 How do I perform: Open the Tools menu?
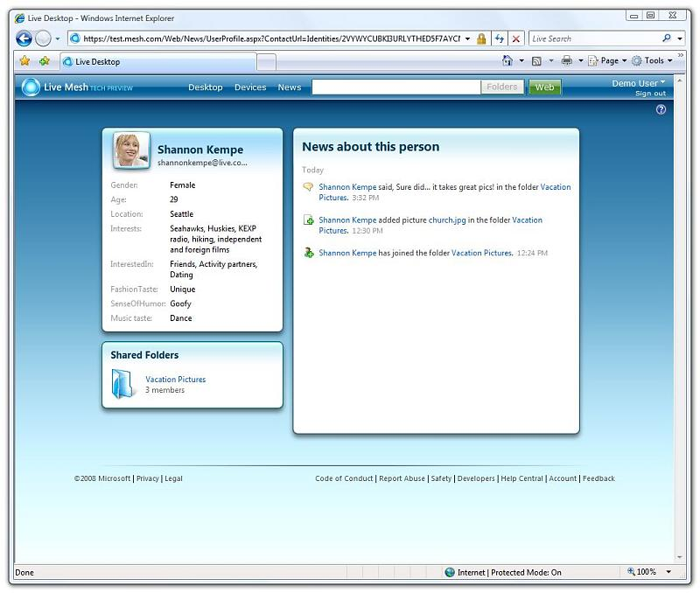(652, 60)
